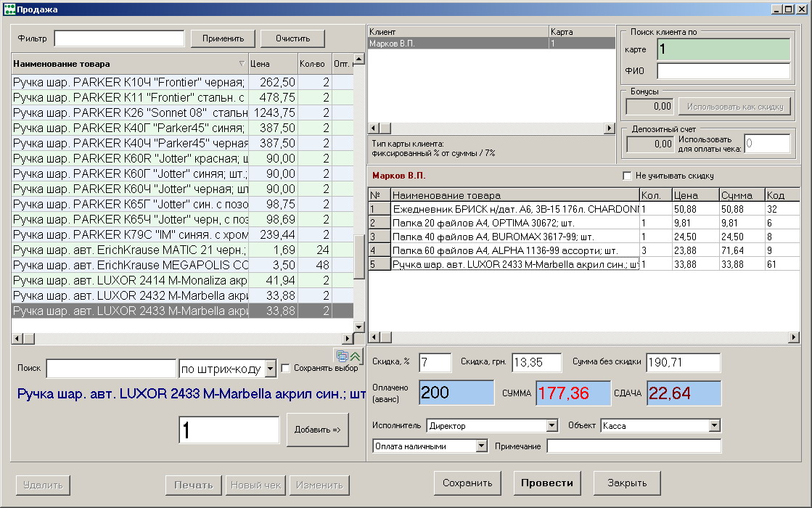Click receipt row number 5 cell
812x508 pixels.
pyautogui.click(x=379, y=264)
